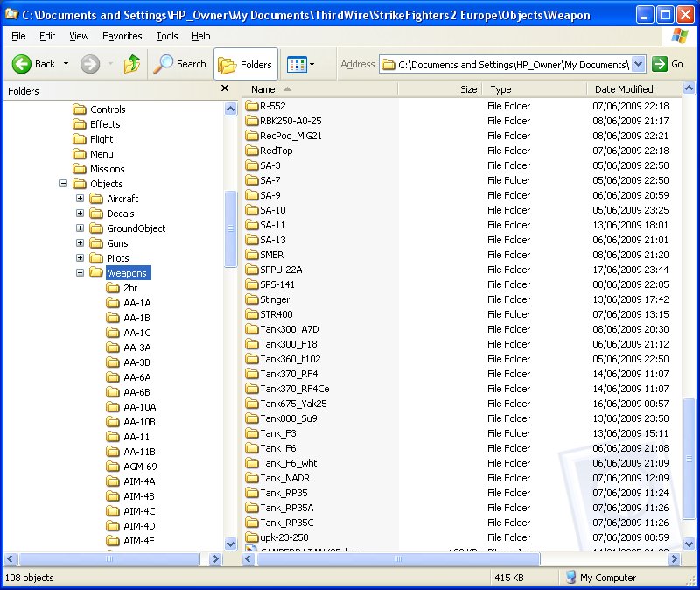Click the Tank_NADR folder icon

252,478
